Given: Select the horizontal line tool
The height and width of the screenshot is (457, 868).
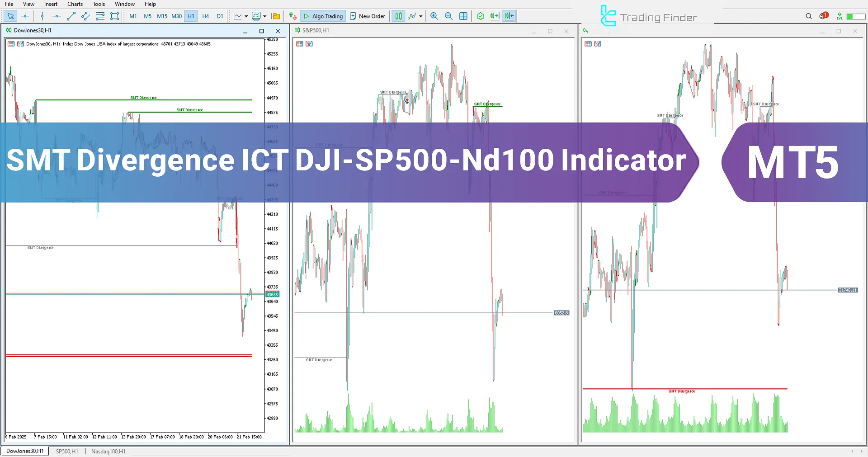Looking at the screenshot, I should 57,16.
